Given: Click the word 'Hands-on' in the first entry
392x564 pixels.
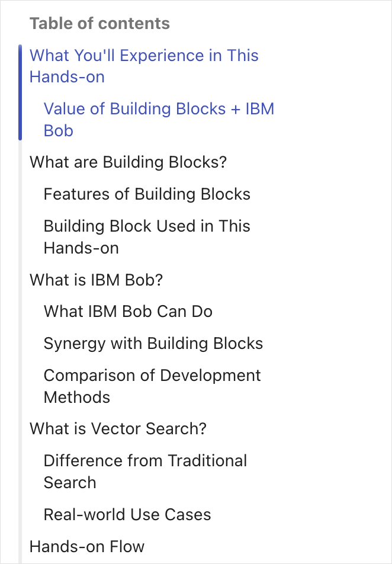Looking at the screenshot, I should 67,77.
